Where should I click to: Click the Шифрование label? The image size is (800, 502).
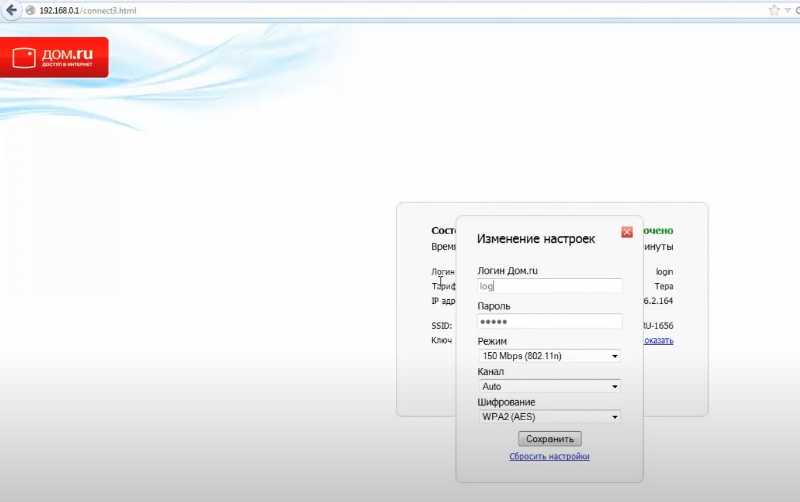click(x=506, y=402)
